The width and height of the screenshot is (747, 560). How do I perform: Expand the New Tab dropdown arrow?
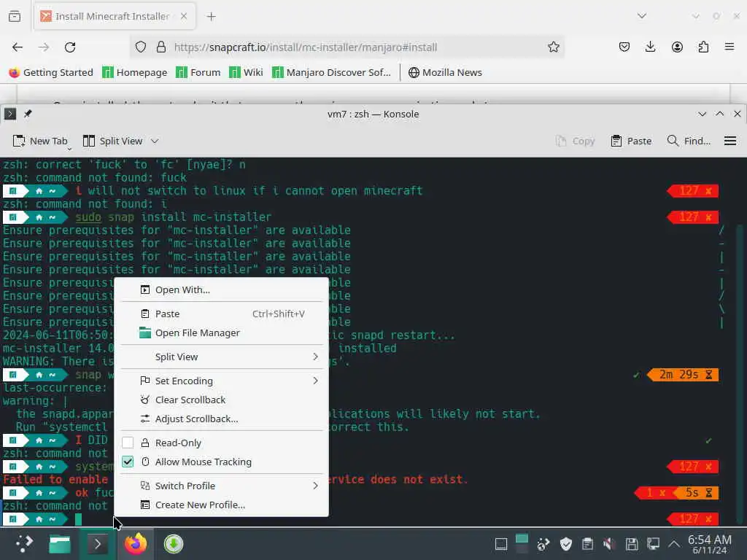tap(69, 149)
